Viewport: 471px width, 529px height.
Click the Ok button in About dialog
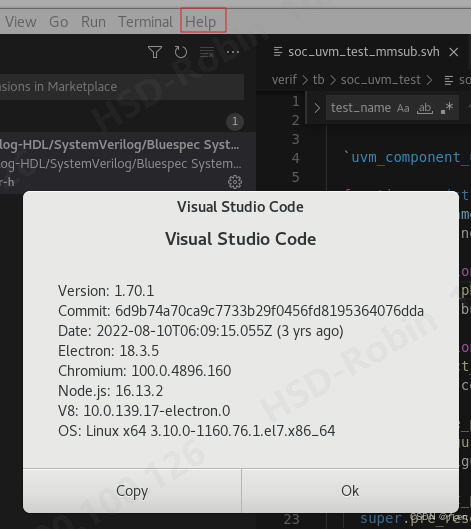[x=350, y=491]
